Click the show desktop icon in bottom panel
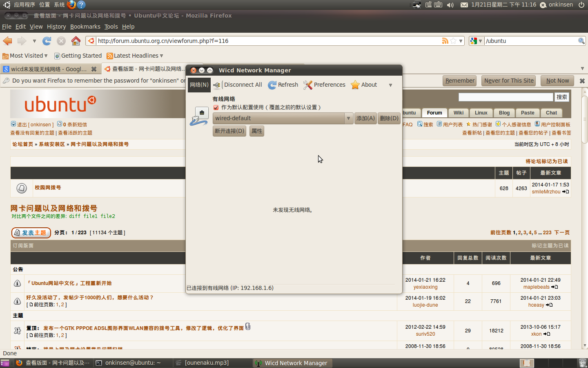The height and width of the screenshot is (368, 588). click(x=4, y=363)
